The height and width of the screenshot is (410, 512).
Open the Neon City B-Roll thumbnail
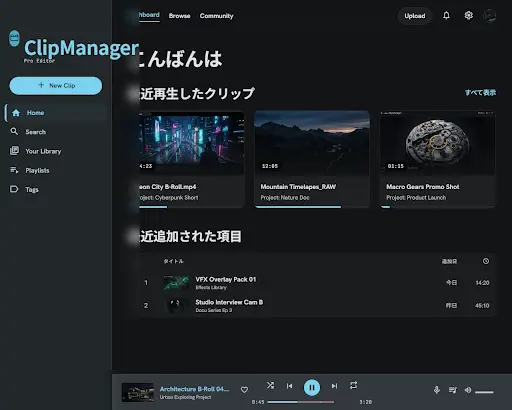tap(191, 143)
